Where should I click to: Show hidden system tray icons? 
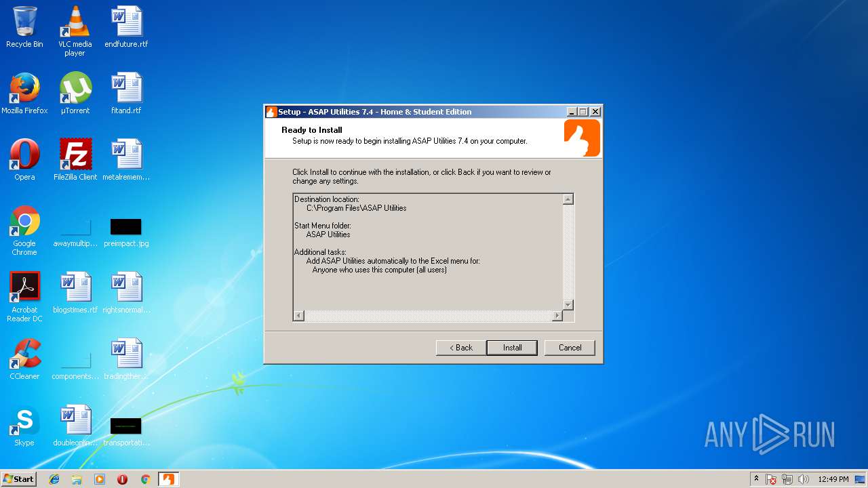[756, 479]
